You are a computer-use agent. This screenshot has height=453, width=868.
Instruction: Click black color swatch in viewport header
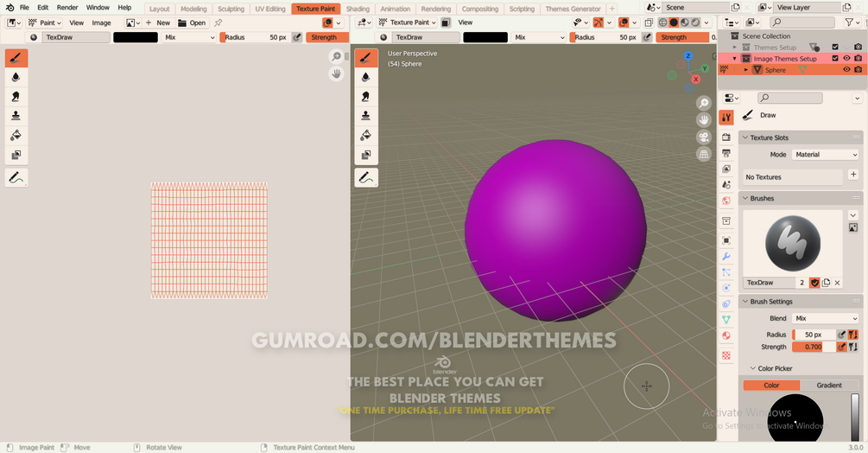pos(485,37)
